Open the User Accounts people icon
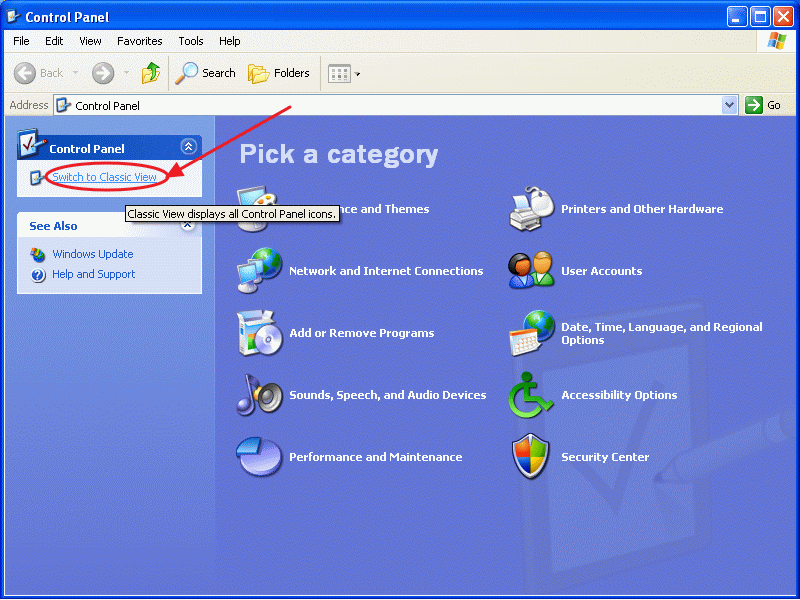This screenshot has height=600, width=800. (531, 270)
